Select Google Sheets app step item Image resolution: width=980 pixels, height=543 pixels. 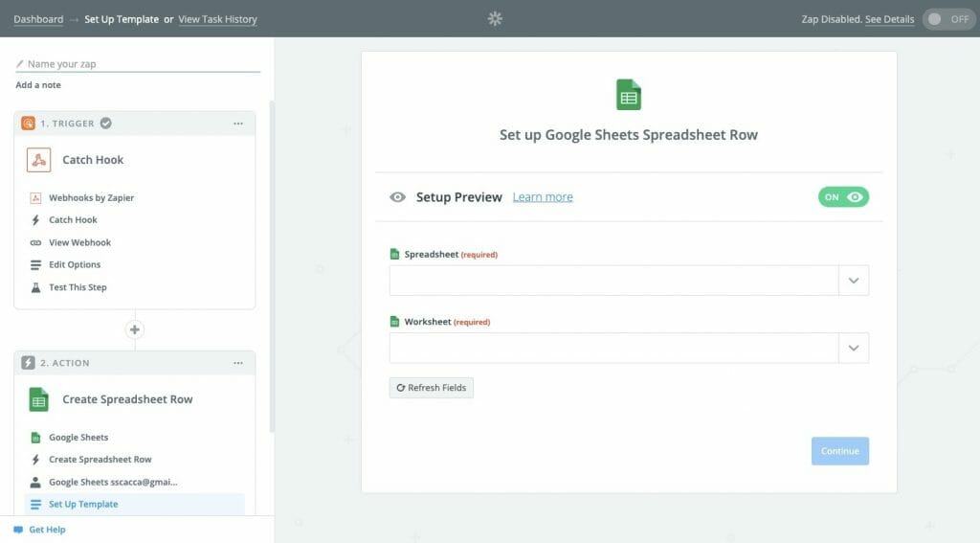click(78, 438)
